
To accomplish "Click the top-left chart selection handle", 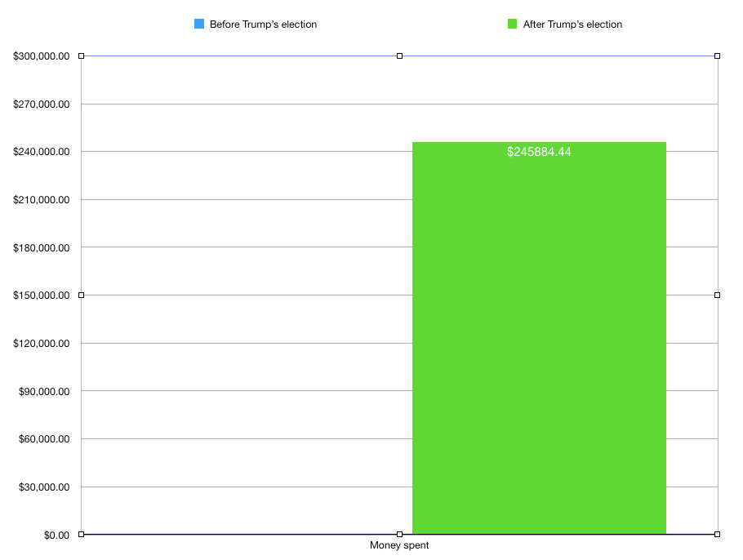I will coord(81,56).
